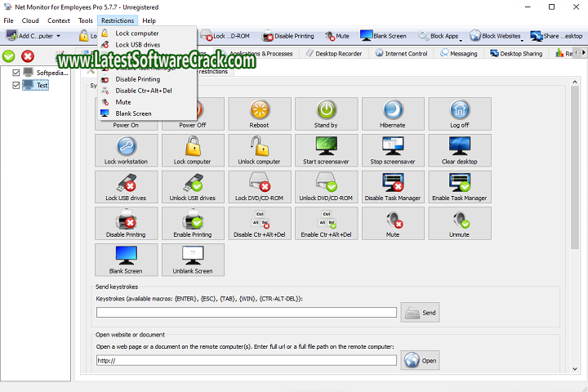
Task: Click the keystrokes text input field
Action: pyautogui.click(x=246, y=312)
